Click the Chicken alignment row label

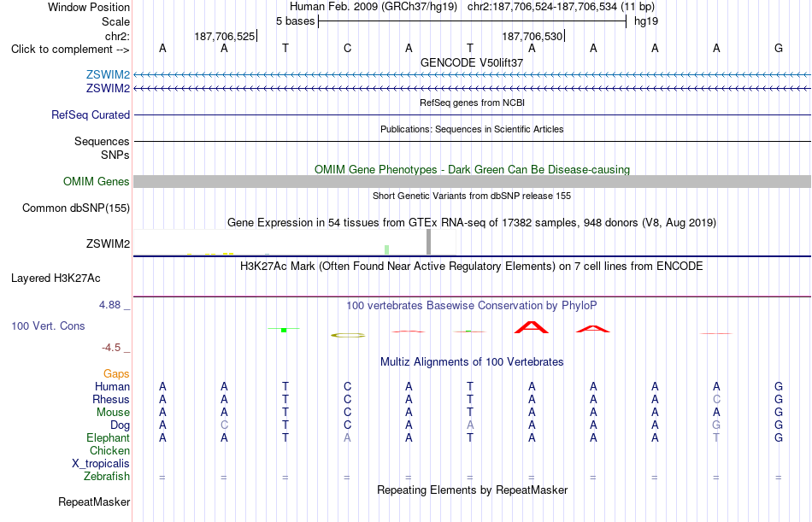tap(109, 451)
